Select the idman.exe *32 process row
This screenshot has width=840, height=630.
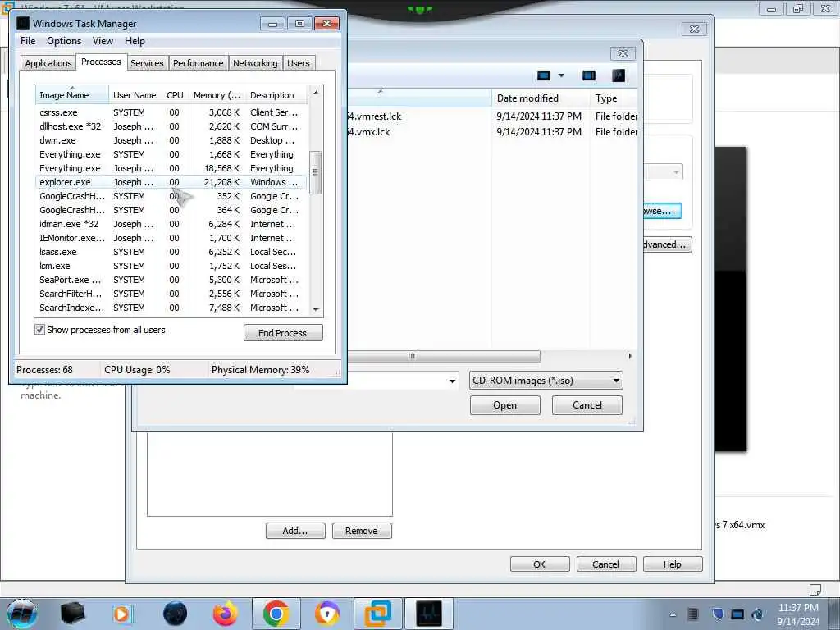pos(171,224)
